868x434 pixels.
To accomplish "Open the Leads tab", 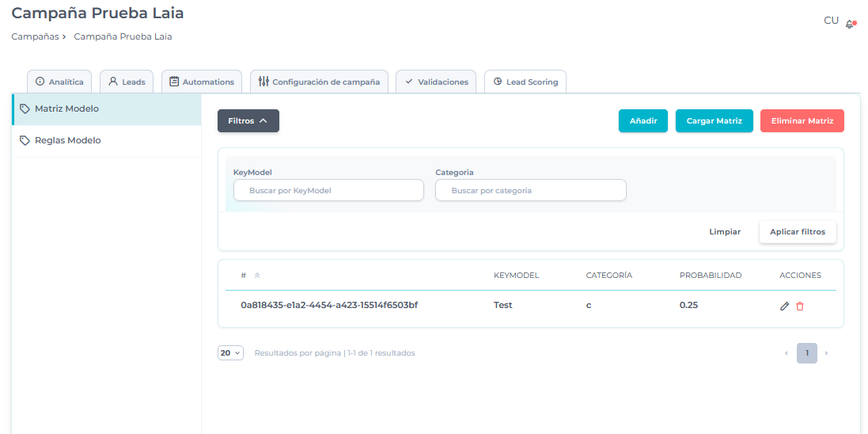I will (x=127, y=82).
